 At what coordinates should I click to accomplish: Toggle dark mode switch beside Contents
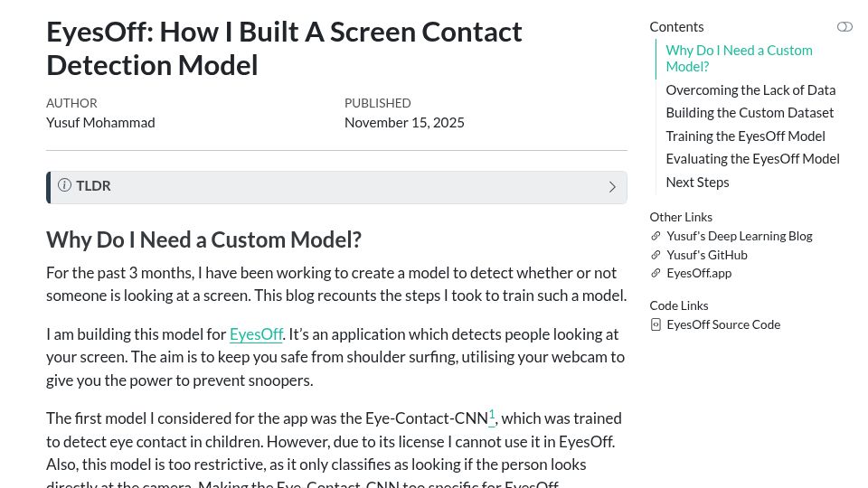pyautogui.click(x=844, y=27)
